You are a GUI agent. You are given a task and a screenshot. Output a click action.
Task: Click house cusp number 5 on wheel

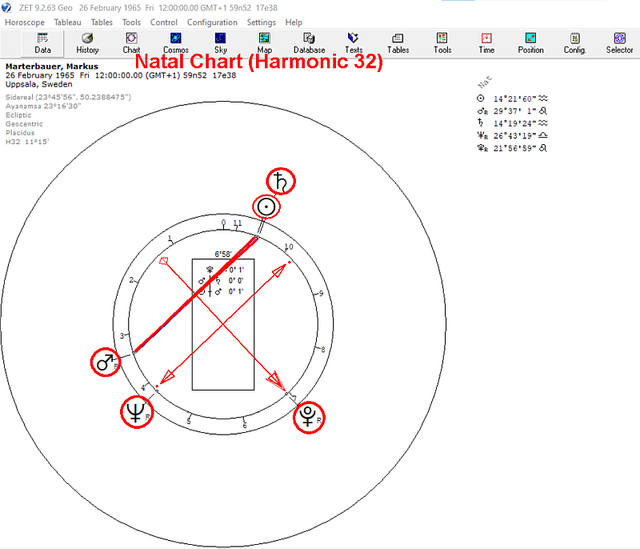(x=189, y=421)
